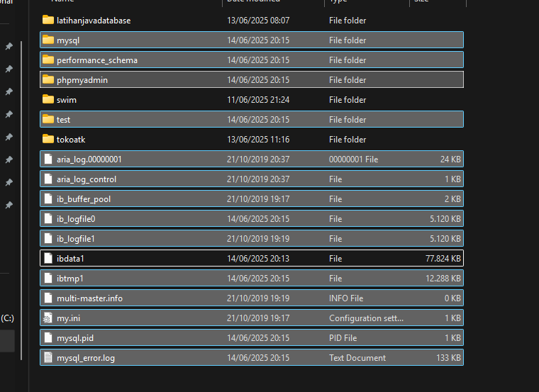Select the tokoatk folder name

pyautogui.click(x=71, y=140)
